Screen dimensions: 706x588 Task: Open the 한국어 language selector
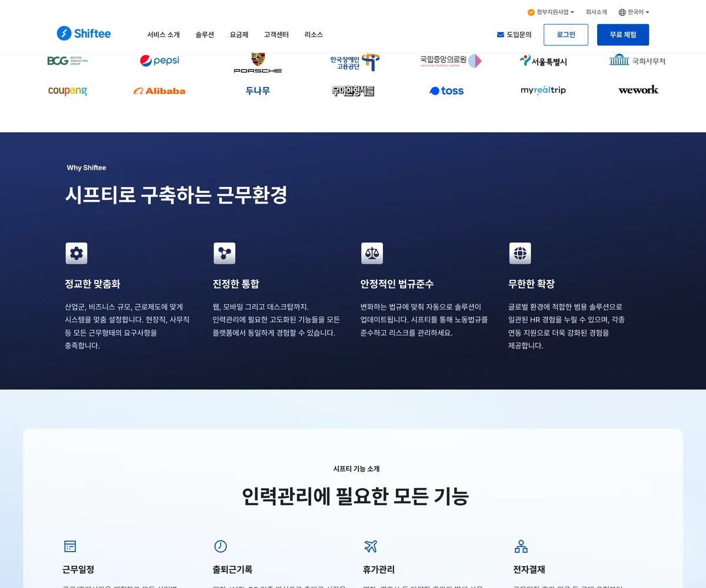pyautogui.click(x=634, y=12)
